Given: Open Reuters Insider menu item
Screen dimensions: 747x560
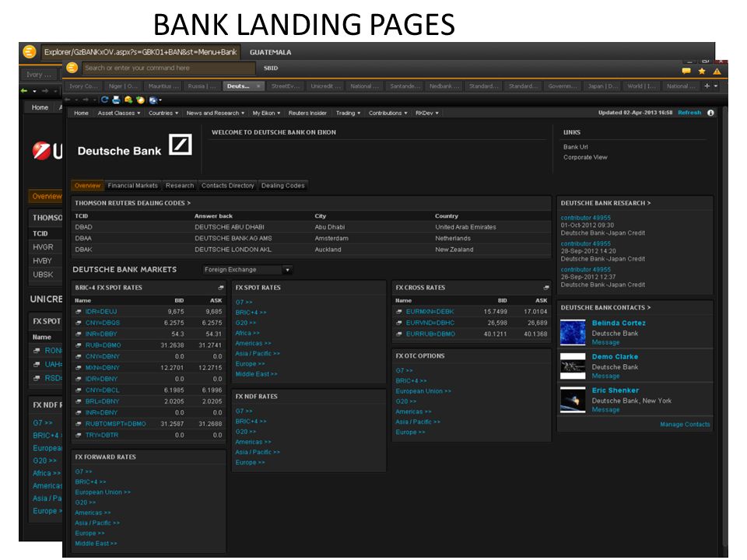Looking at the screenshot, I should pos(307,113).
